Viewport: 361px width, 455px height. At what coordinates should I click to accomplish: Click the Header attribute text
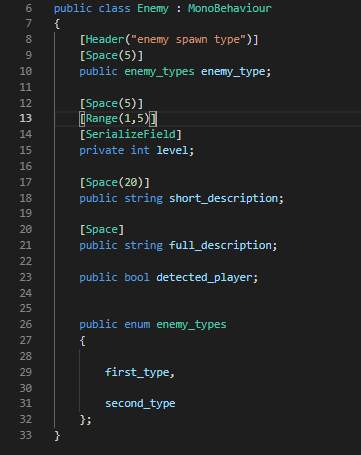105,40
